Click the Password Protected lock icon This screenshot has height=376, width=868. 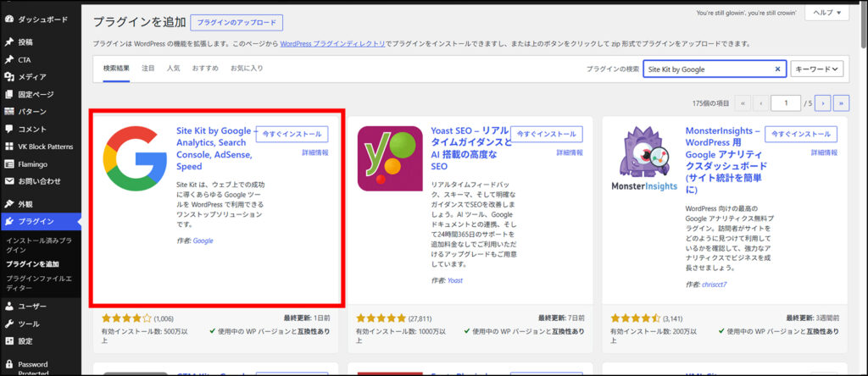8,364
